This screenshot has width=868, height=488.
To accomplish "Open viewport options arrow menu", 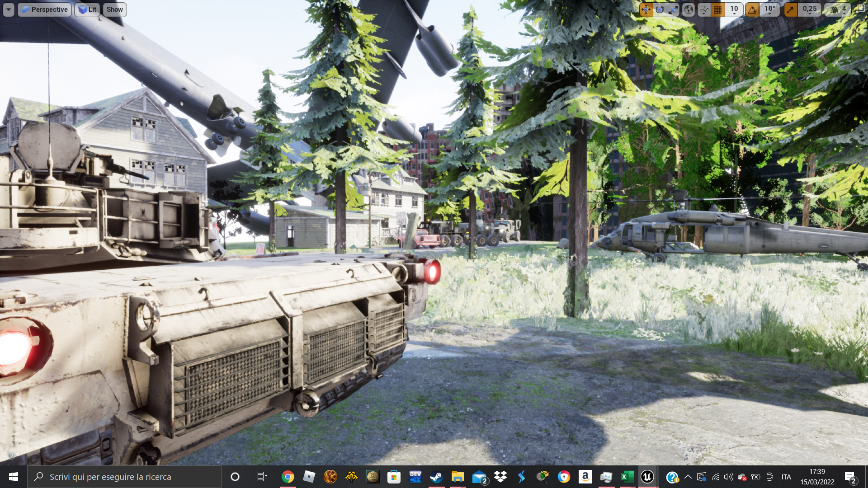I will pos(9,9).
